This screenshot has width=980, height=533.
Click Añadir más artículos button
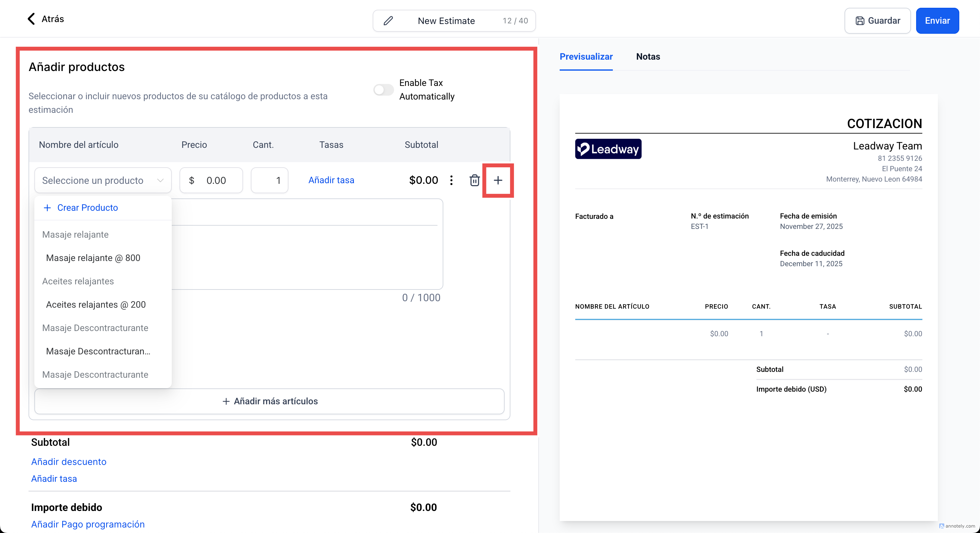coord(269,401)
